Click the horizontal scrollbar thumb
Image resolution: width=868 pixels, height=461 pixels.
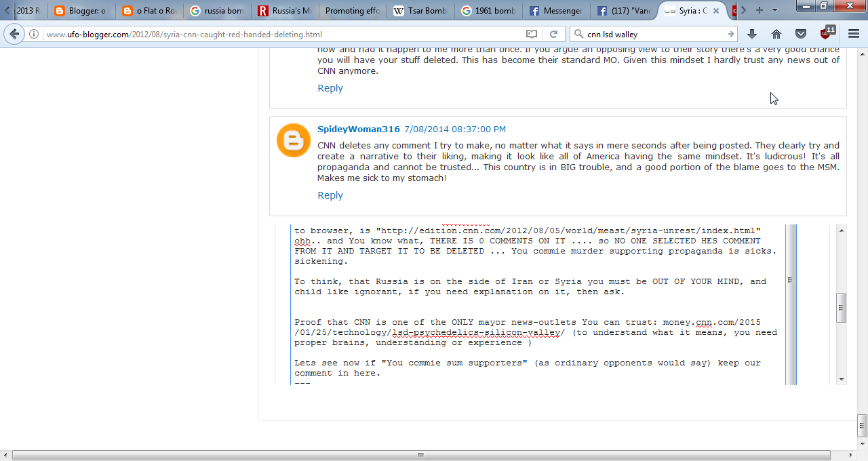tap(420, 455)
